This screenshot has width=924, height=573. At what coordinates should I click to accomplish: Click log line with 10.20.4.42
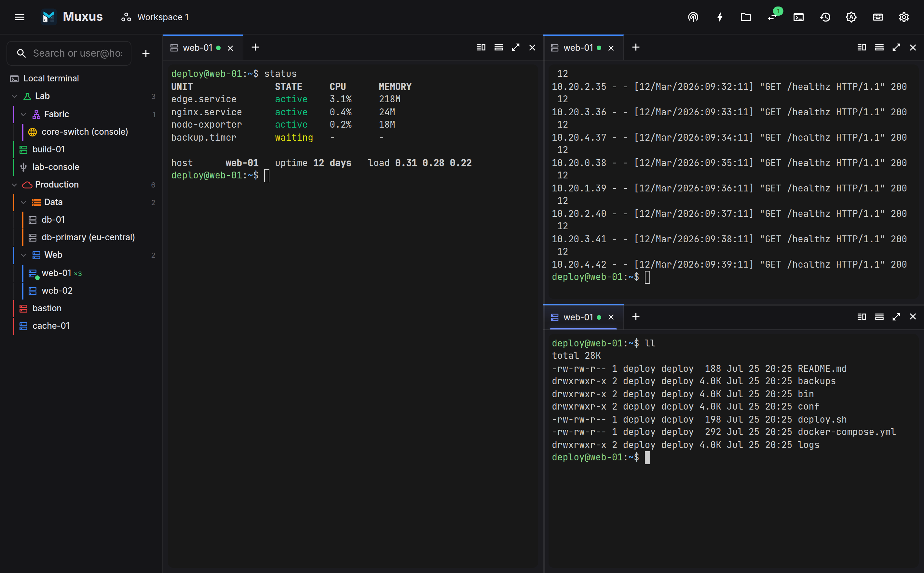coord(729,264)
